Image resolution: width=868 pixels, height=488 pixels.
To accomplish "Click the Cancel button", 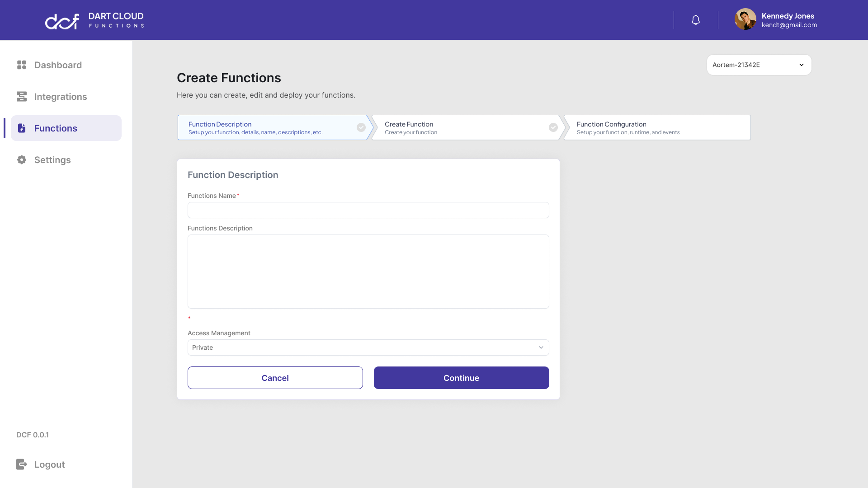I will click(x=275, y=378).
